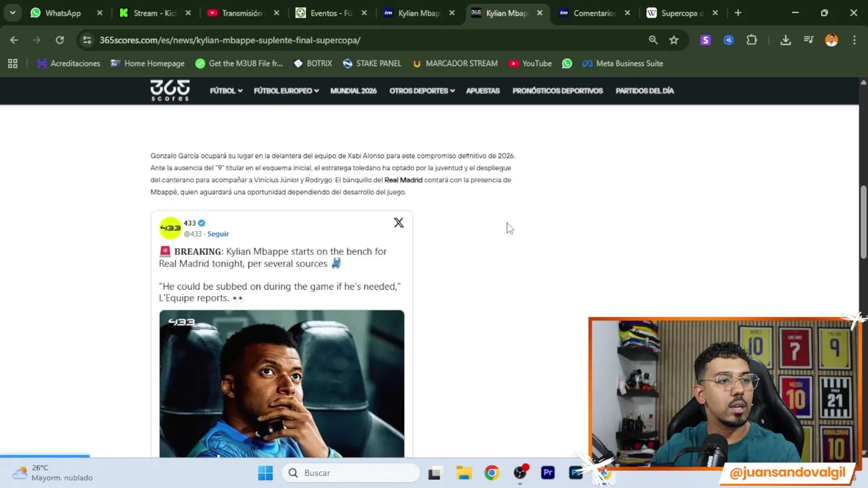Image resolution: width=868 pixels, height=488 pixels.
Task: Open the Meta Business Suite bookmark
Action: pos(623,63)
